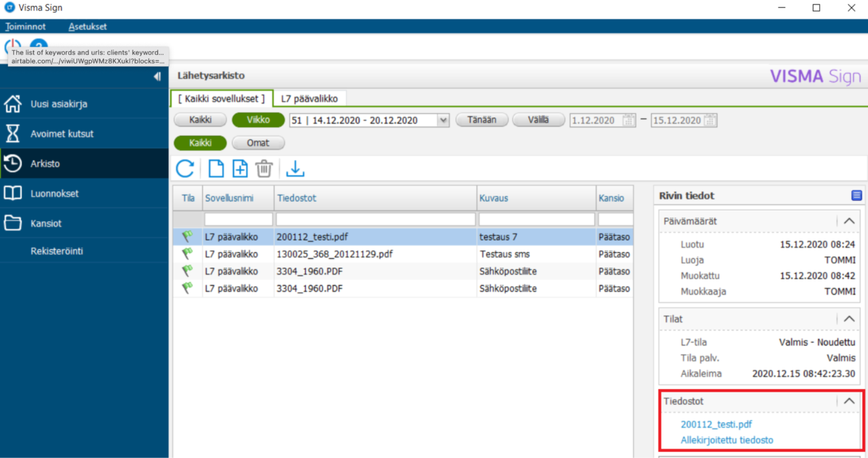The width and height of the screenshot is (868, 458).
Task: Switch to the Kaikki sovellukset tab
Action: click(x=222, y=98)
